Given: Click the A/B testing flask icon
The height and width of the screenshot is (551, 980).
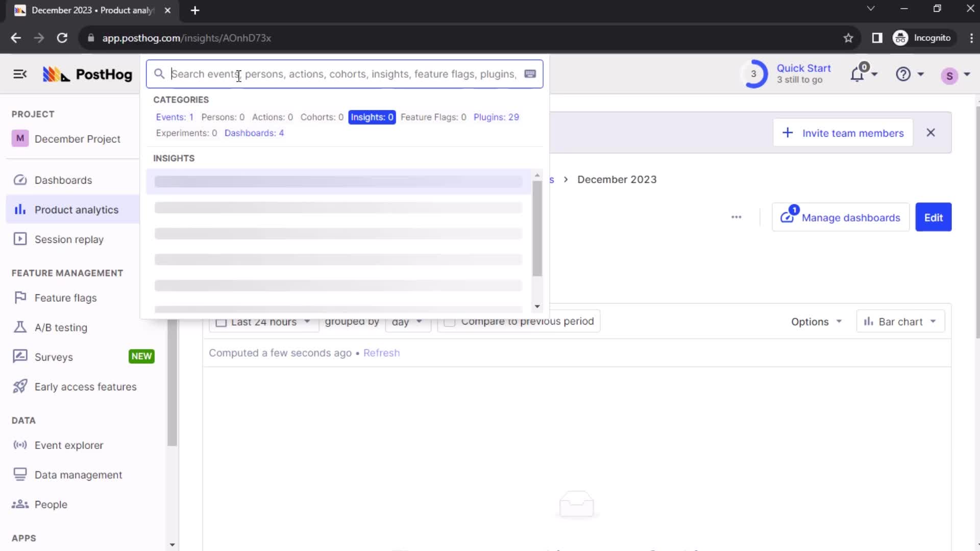Looking at the screenshot, I should (x=20, y=327).
